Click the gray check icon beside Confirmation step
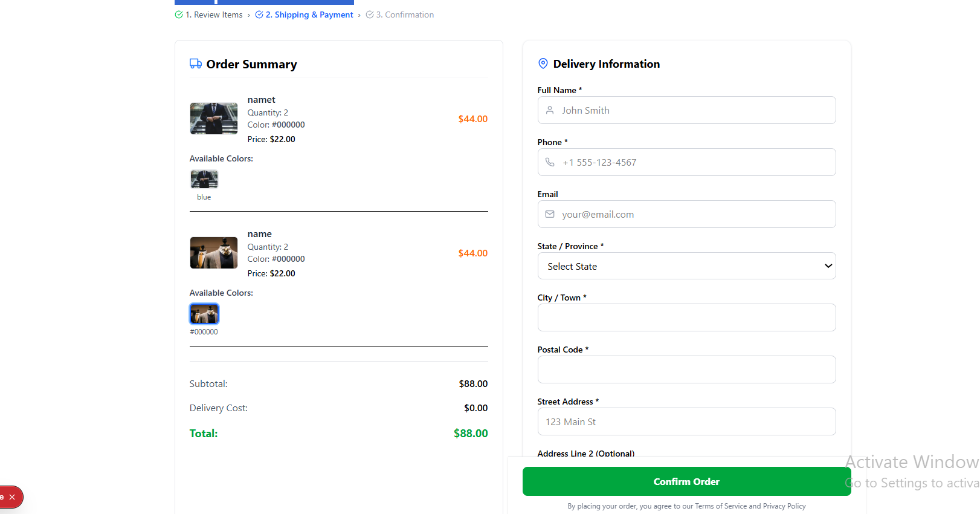 pos(370,15)
